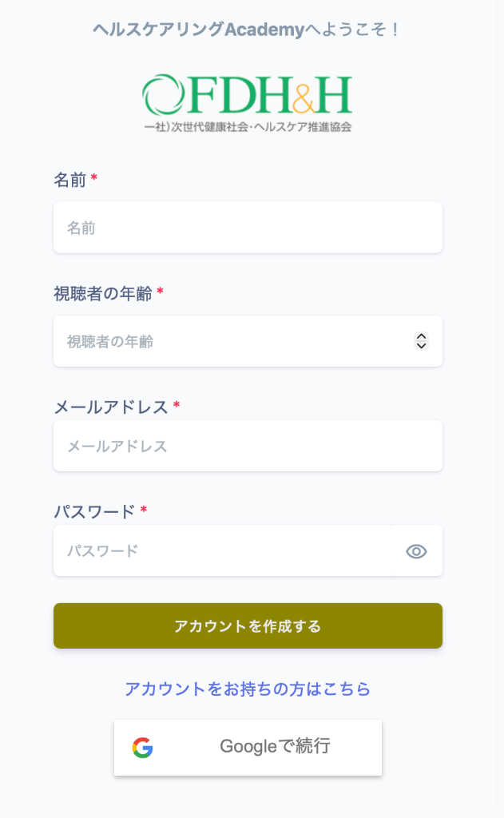Click the 名前 field label
Image resolution: width=504 pixels, height=818 pixels.
69,180
